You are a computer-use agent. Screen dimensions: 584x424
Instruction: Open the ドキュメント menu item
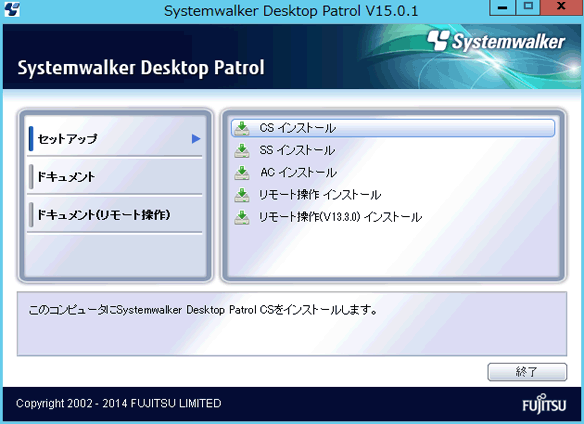click(x=115, y=177)
